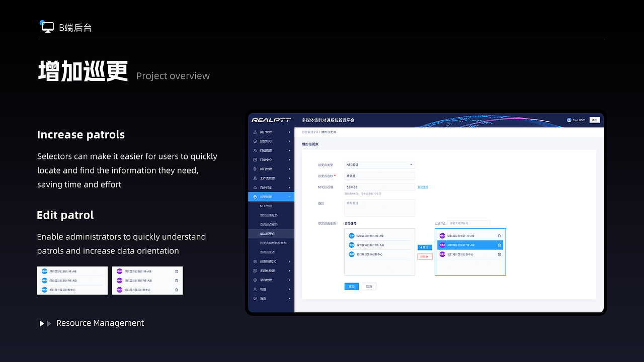Click the 过滤筛选 user account filter input
The height and width of the screenshot is (362, 644).
tap(468, 223)
